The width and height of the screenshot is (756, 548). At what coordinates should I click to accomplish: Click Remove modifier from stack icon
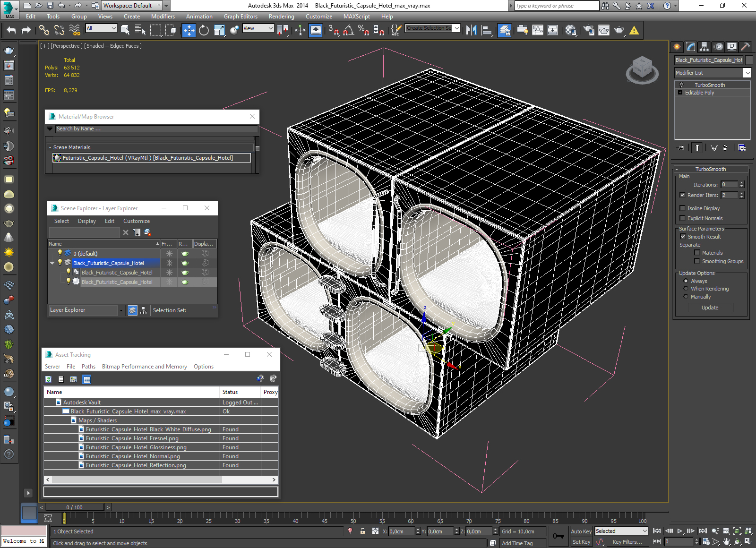coord(725,148)
